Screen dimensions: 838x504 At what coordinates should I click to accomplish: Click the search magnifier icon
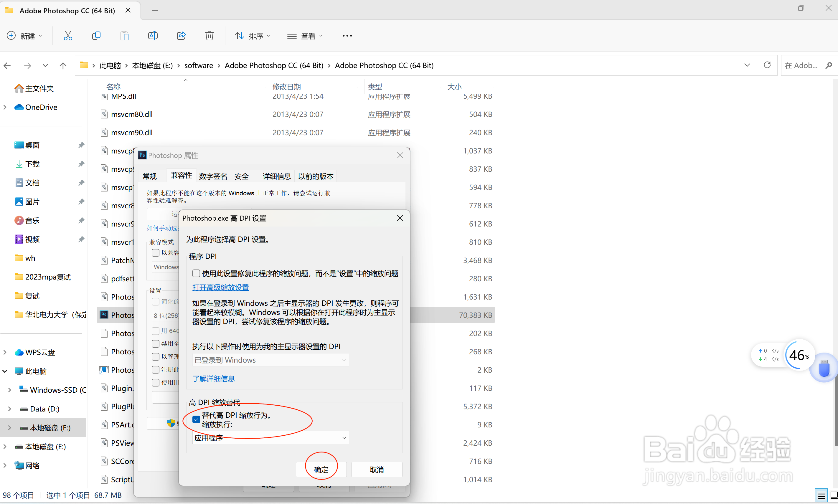[829, 65]
